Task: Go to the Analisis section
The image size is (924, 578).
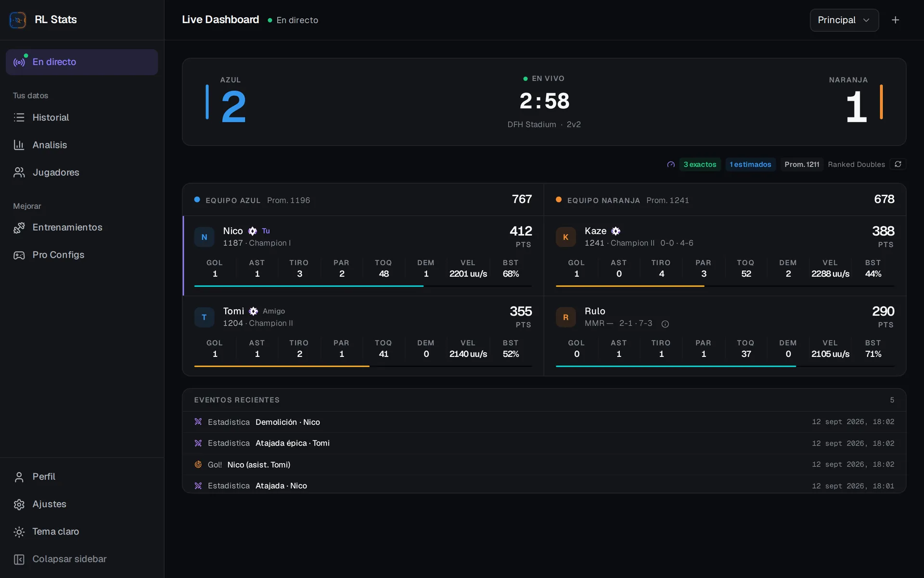Action: point(82,145)
